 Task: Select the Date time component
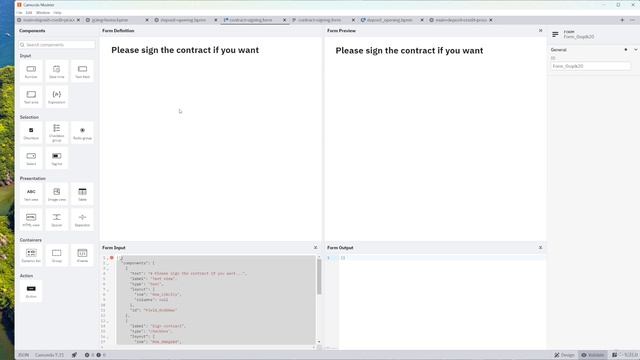tap(57, 71)
